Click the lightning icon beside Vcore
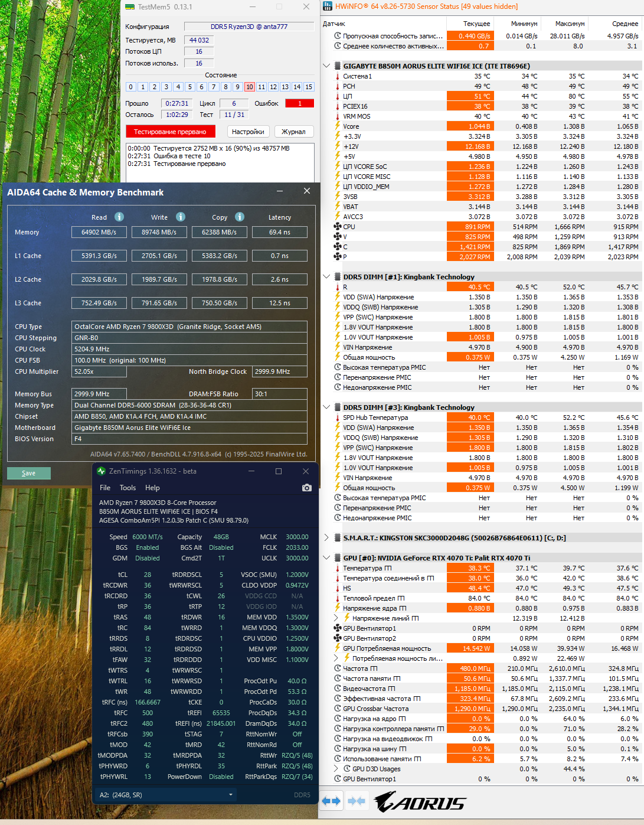This screenshot has height=825, width=644. coord(338,126)
